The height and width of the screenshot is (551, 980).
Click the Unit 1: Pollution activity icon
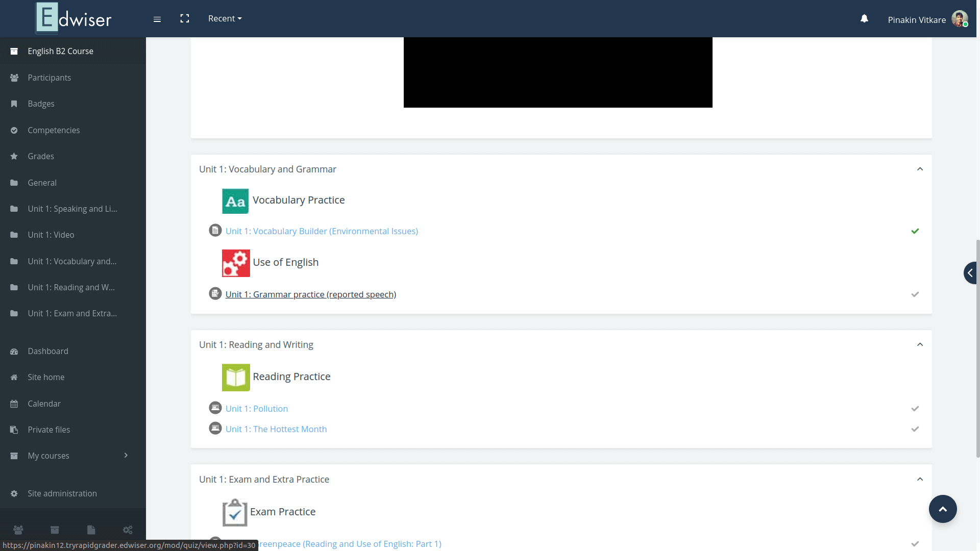[215, 408]
